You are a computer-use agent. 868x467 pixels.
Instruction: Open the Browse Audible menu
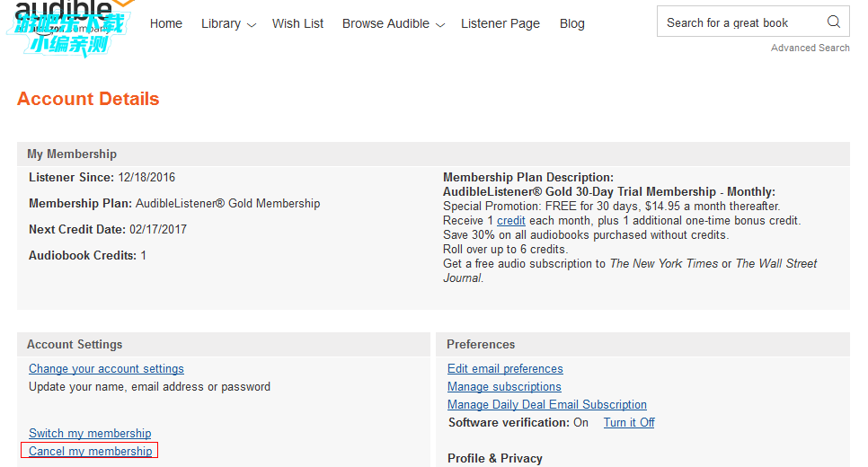coord(385,23)
